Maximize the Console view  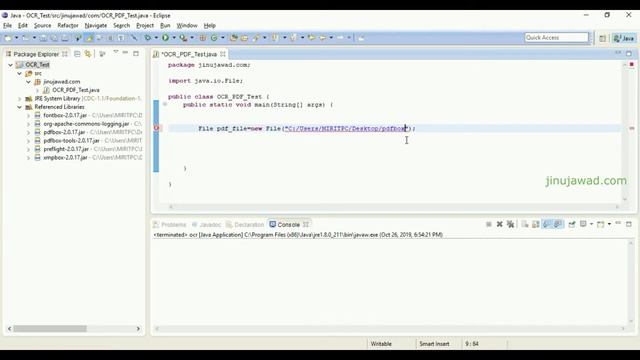click(629, 224)
